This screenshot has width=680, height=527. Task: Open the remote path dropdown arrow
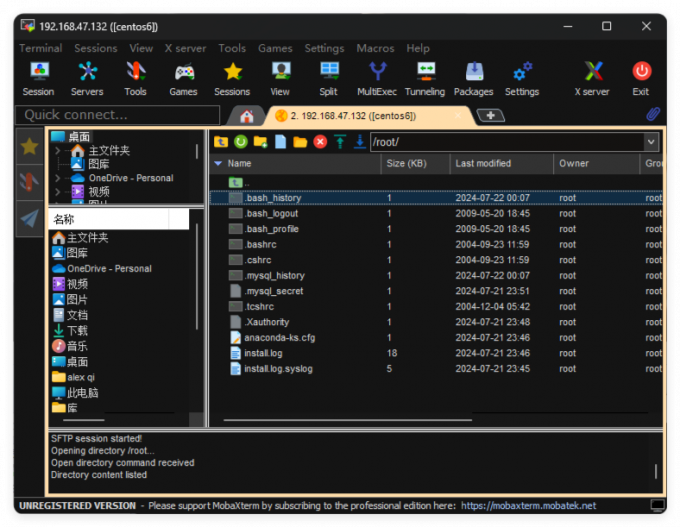click(651, 142)
